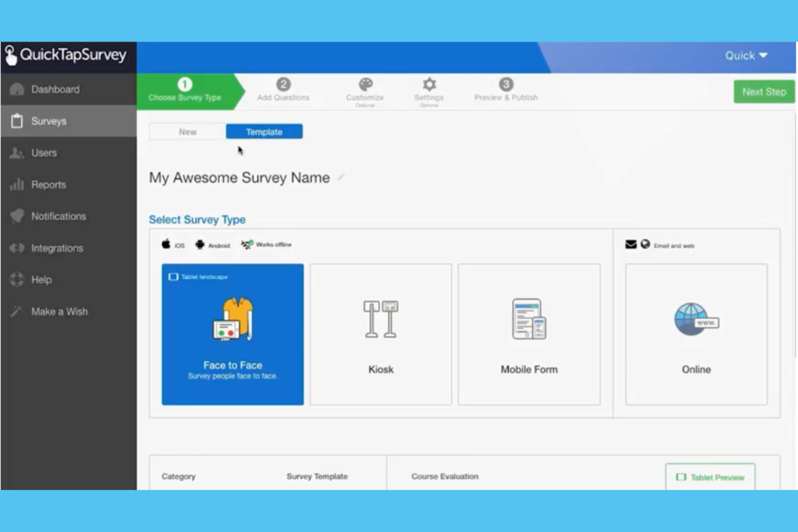Click Add Questions step label
798x532 pixels.
click(x=284, y=98)
